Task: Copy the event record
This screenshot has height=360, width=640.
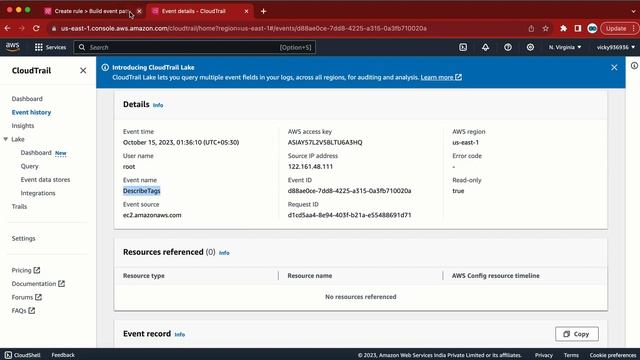Action: pyautogui.click(x=577, y=334)
